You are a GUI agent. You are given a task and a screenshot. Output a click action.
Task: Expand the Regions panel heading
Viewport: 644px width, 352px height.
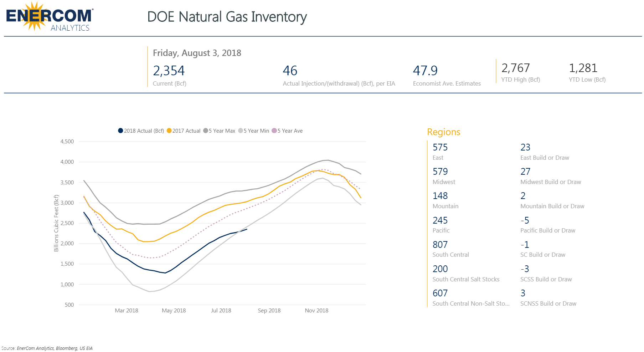coord(443,132)
